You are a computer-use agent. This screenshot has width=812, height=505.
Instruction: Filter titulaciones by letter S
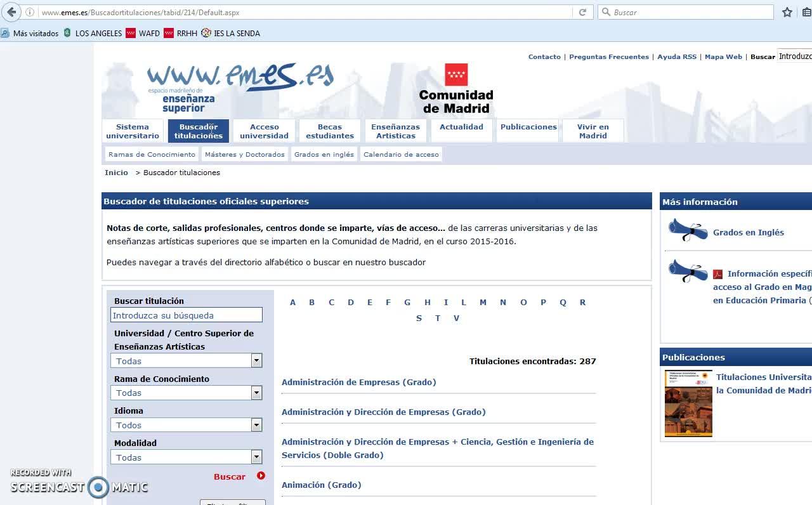419,318
